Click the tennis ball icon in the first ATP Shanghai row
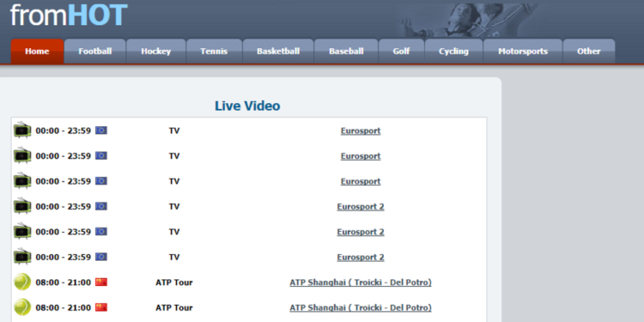This screenshot has width=644, height=322. 22,283
